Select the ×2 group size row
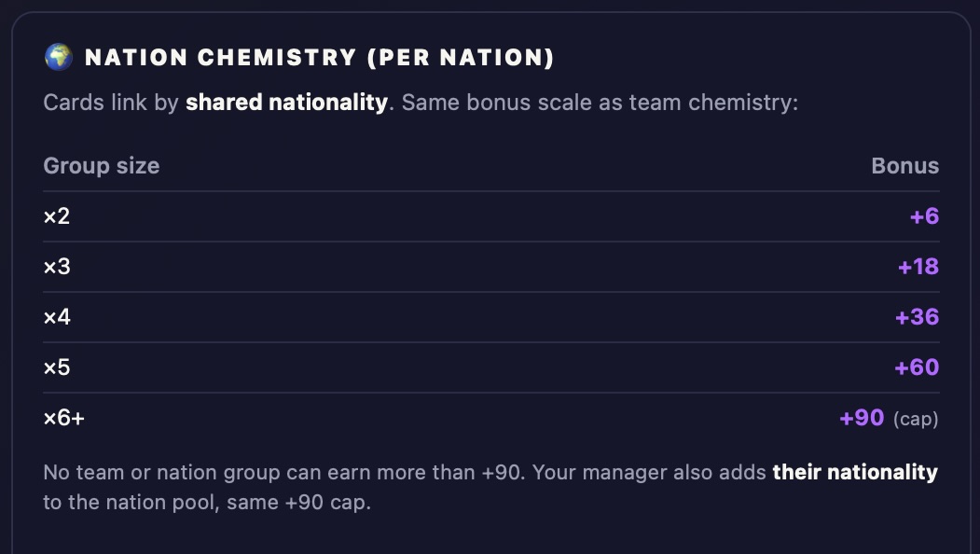Viewport: 980px width, 554px height. tap(491, 216)
